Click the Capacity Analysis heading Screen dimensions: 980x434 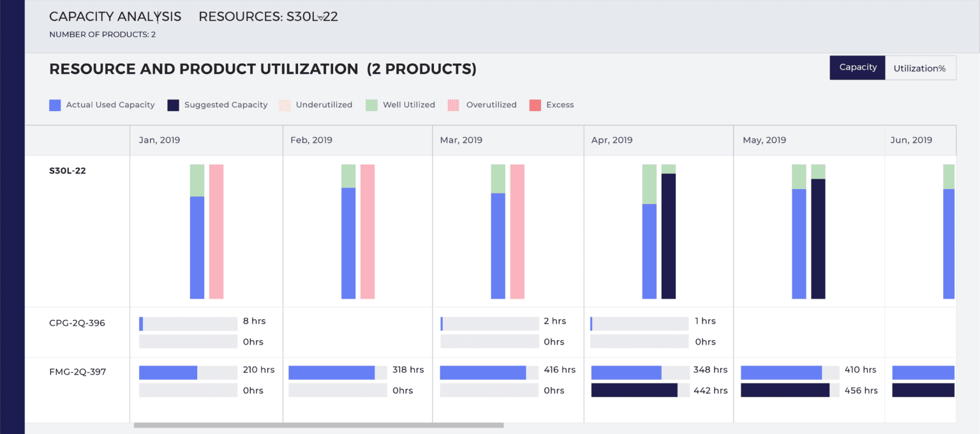coord(115,17)
